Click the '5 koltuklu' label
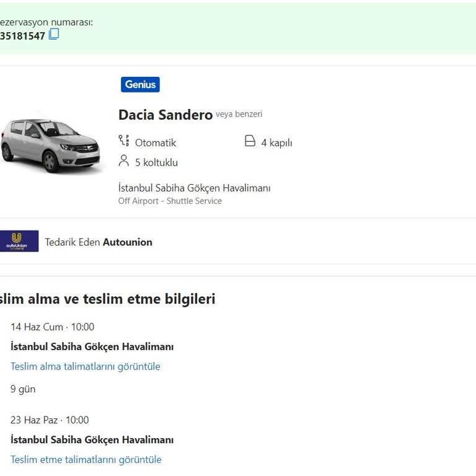This screenshot has width=476, height=476. pyautogui.click(x=156, y=162)
